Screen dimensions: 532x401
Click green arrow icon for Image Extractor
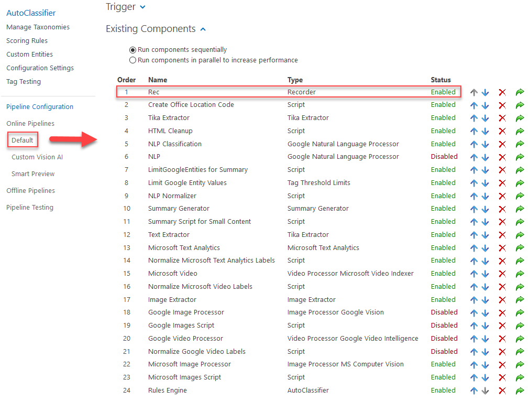click(520, 300)
